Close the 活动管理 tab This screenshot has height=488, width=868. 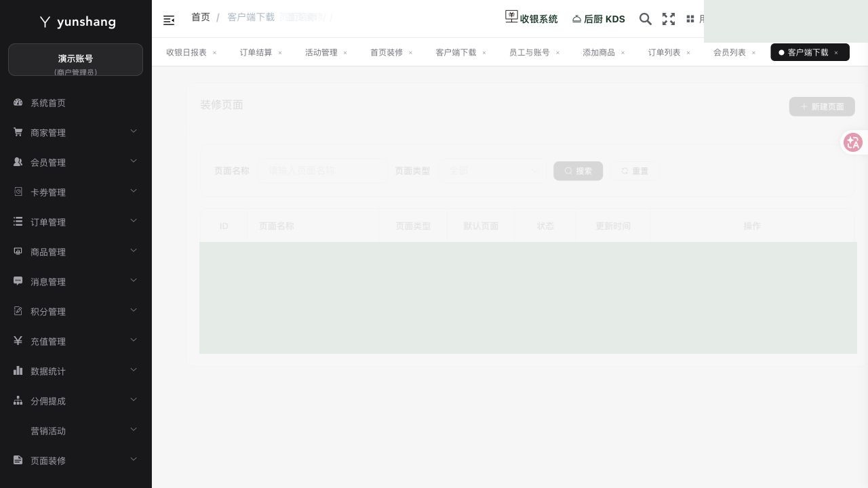[x=345, y=53]
